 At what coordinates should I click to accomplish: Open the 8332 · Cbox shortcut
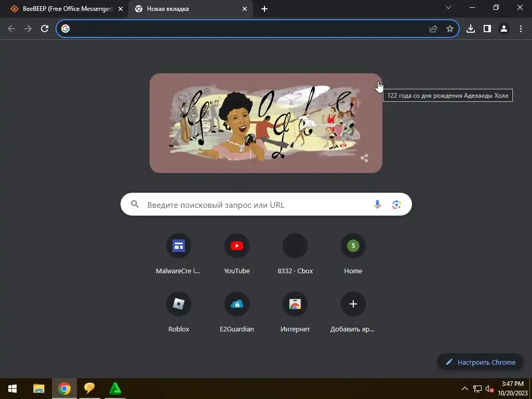pyautogui.click(x=295, y=254)
